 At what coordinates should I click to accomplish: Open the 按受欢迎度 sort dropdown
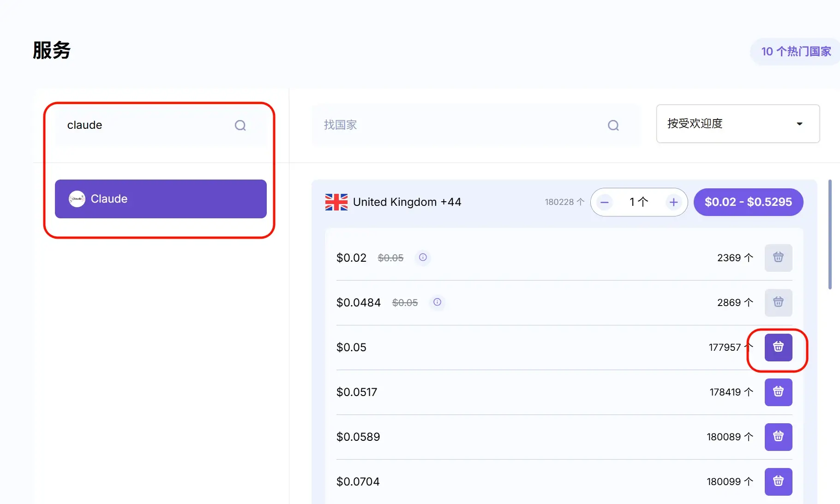tap(738, 124)
